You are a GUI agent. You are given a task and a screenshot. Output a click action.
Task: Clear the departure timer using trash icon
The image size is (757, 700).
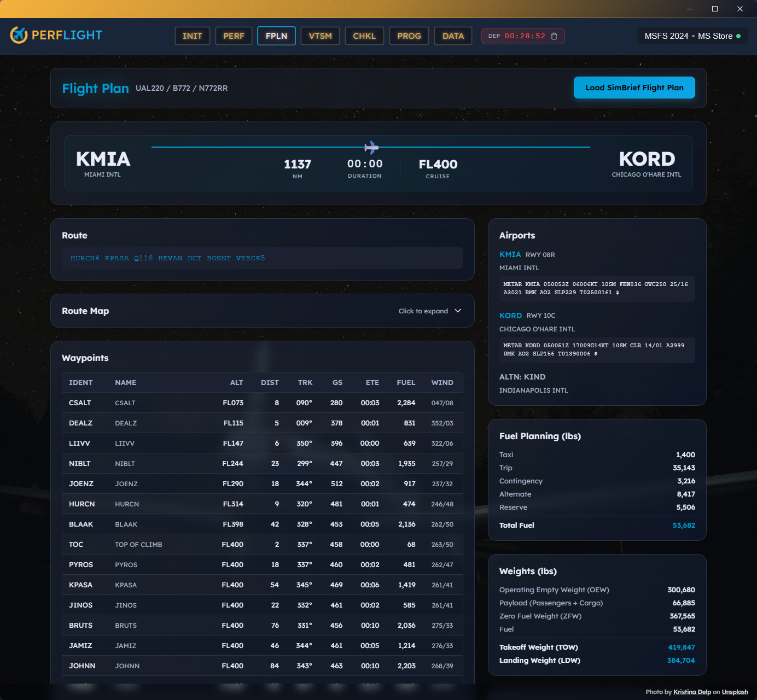(554, 36)
